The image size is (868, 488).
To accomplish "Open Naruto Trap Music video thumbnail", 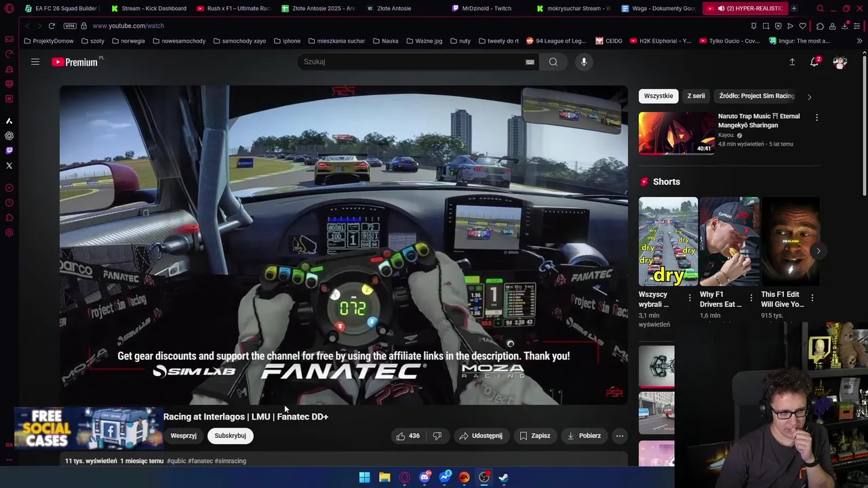I will coord(676,134).
